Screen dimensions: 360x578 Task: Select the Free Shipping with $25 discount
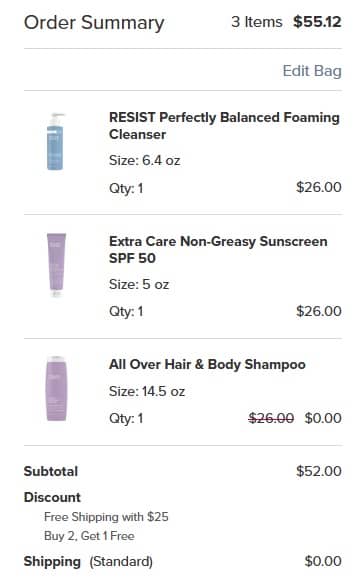pos(106,517)
